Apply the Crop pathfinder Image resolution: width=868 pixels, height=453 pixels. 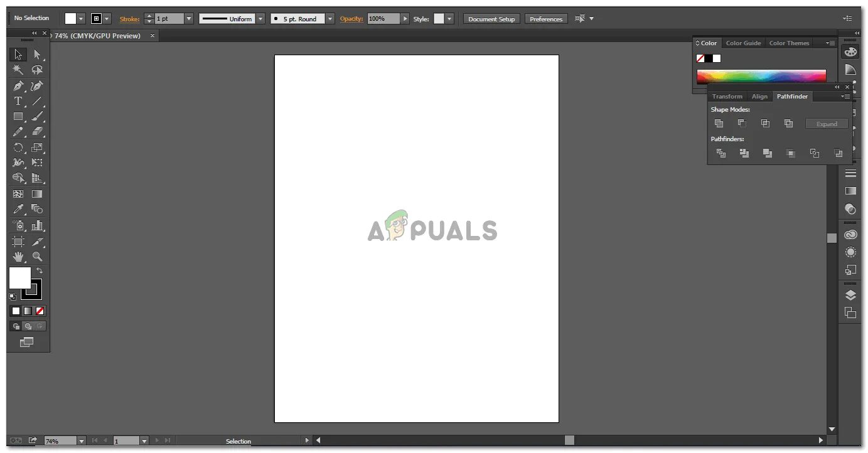tap(791, 153)
